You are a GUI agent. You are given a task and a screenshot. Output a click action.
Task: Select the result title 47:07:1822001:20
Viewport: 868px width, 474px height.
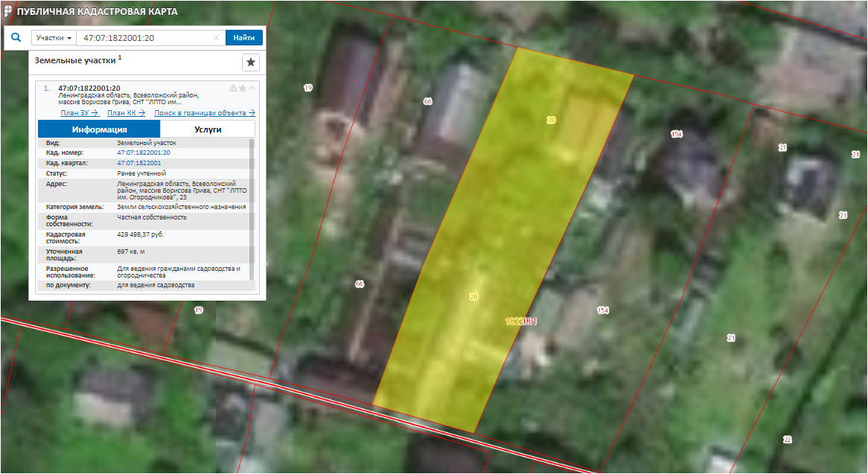click(x=89, y=88)
